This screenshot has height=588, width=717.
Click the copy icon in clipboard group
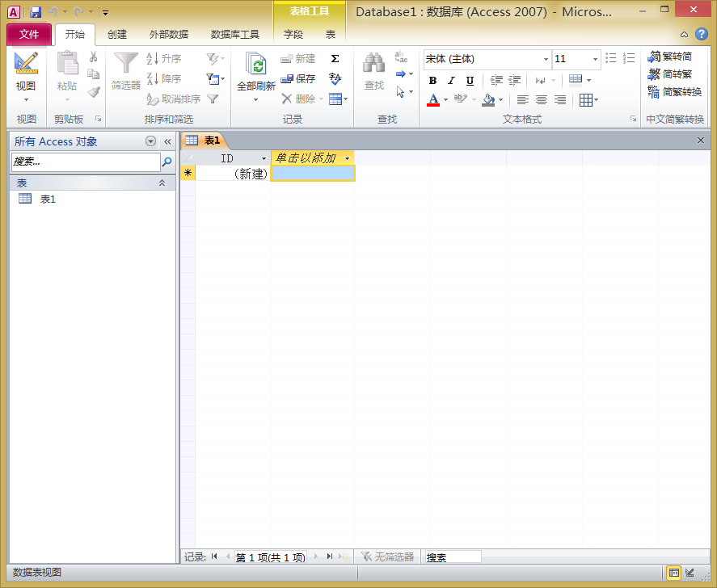click(x=93, y=74)
